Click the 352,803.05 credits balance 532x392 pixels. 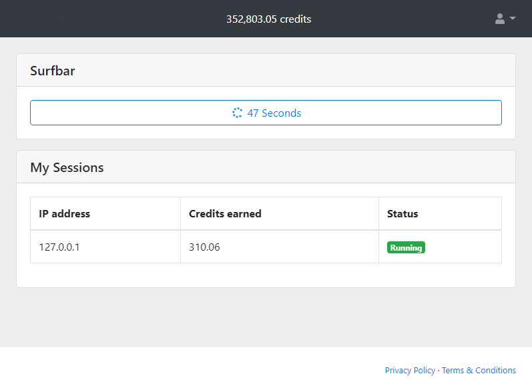tap(268, 19)
